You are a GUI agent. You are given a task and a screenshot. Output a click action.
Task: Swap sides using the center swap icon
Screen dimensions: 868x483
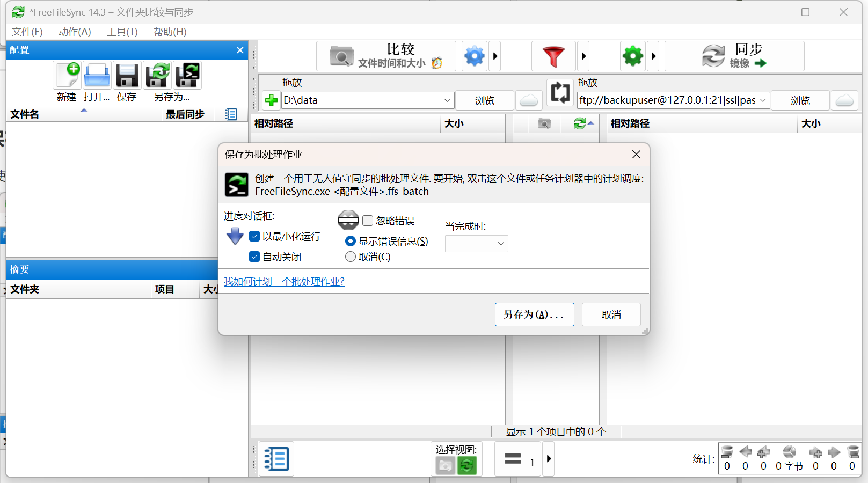click(x=560, y=93)
